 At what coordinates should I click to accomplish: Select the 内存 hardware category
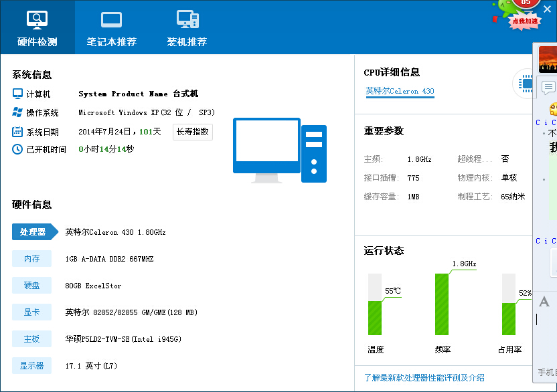tap(31, 258)
